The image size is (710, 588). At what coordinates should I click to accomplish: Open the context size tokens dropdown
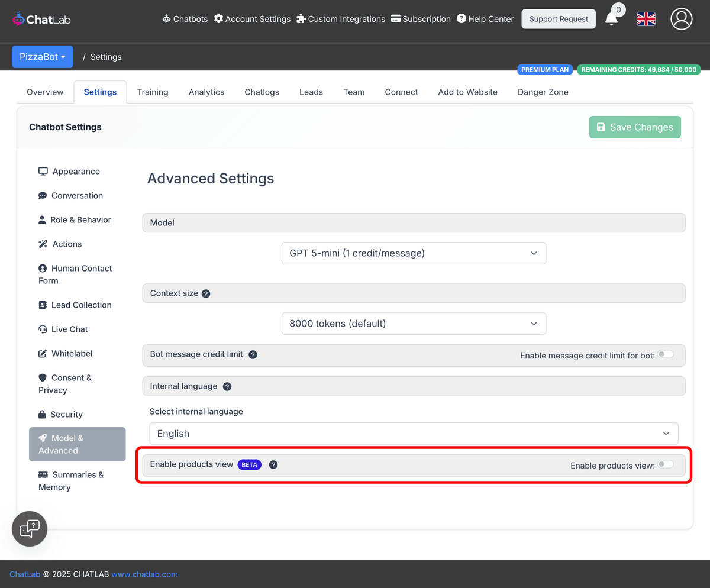tap(413, 324)
